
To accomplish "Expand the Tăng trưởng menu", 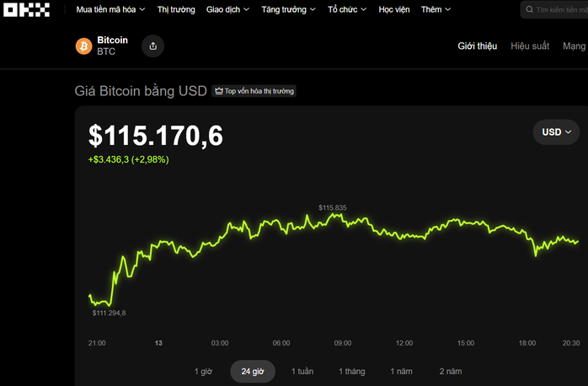I will 288,10.
